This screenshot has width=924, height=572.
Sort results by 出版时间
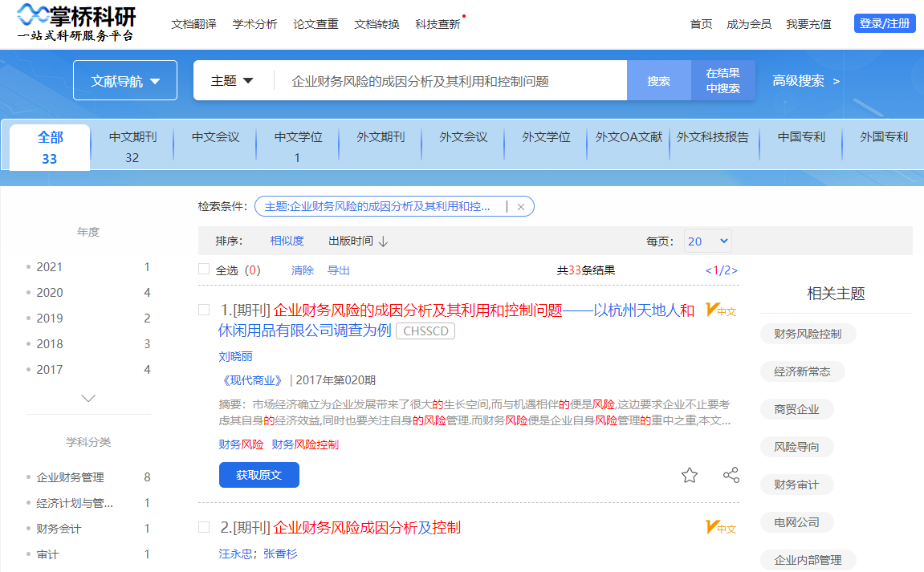pyautogui.click(x=351, y=241)
